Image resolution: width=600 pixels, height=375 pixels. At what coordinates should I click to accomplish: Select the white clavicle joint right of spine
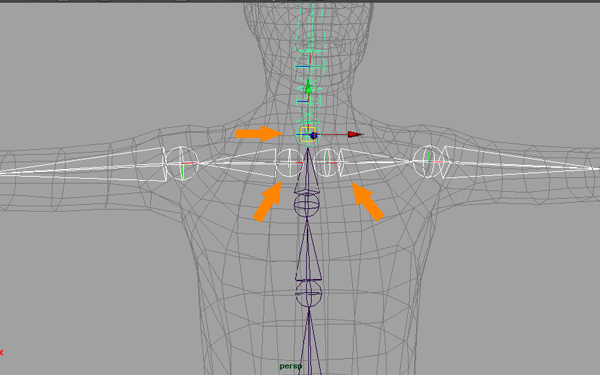[x=327, y=163]
